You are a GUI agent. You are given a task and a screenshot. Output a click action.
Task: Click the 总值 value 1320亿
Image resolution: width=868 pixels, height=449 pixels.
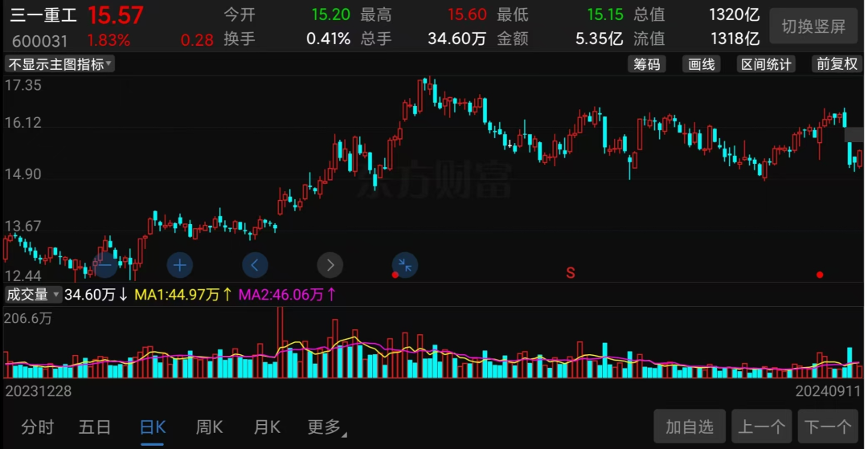pos(734,14)
